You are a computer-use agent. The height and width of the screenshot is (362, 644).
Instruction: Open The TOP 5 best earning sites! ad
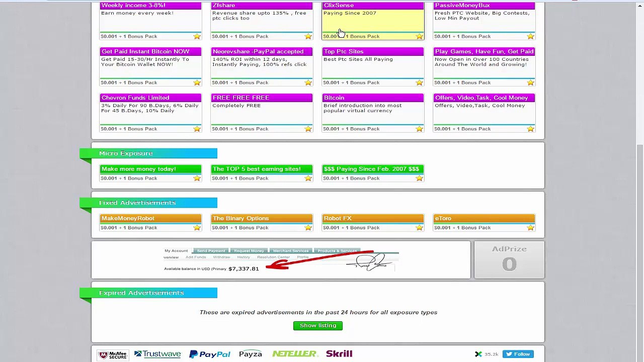(262, 169)
